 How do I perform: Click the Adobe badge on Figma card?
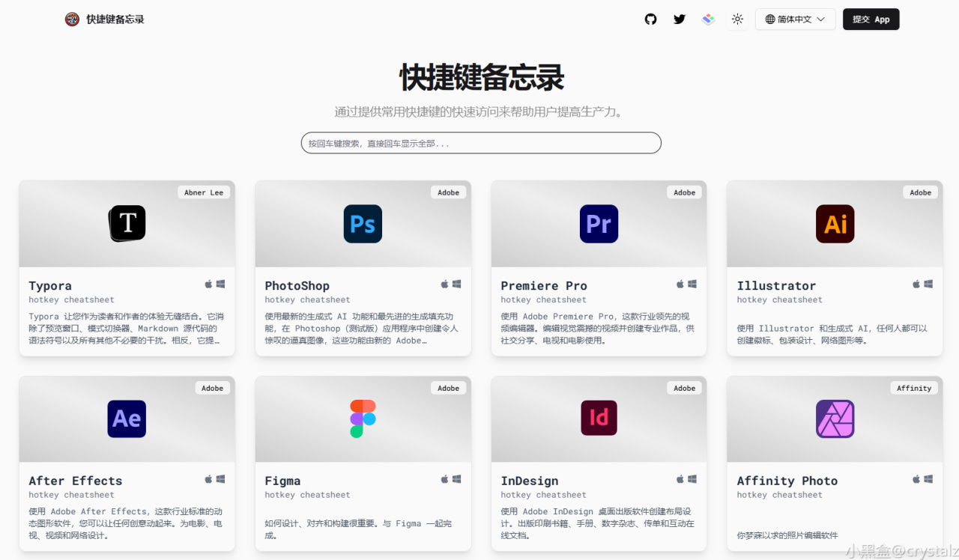point(449,388)
